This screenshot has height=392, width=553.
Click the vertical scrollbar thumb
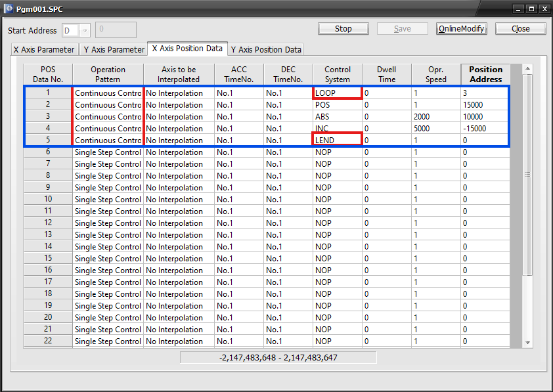527,175
